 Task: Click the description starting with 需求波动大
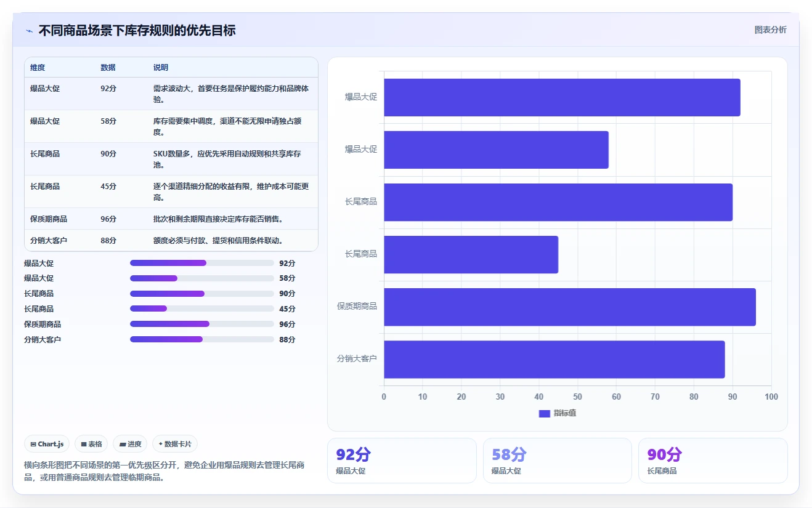[232, 94]
